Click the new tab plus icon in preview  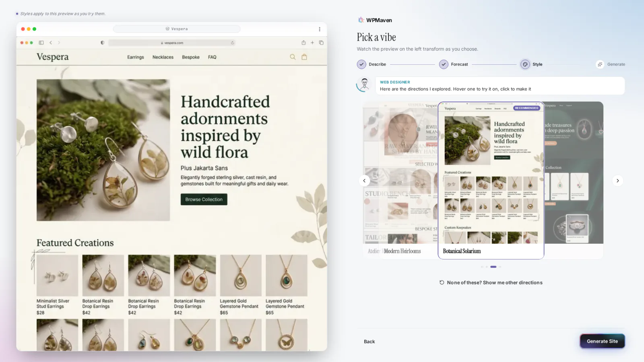pos(312,43)
